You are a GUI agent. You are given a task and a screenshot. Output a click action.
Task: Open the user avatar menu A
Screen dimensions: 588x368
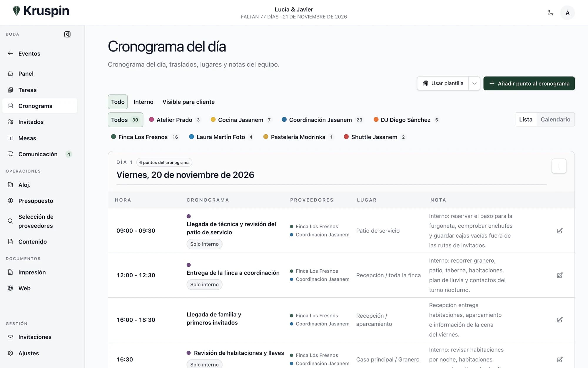(567, 13)
